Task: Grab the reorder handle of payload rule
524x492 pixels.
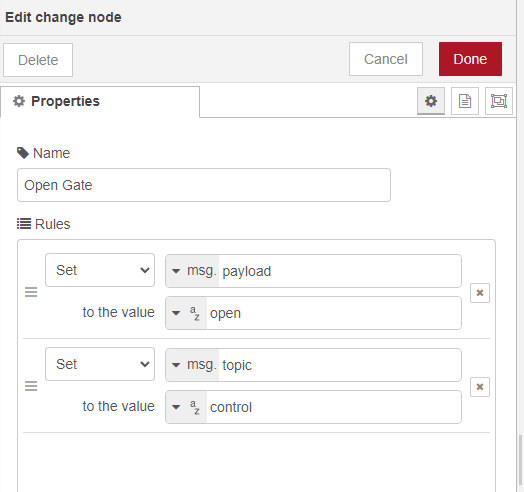Action: [x=31, y=292]
